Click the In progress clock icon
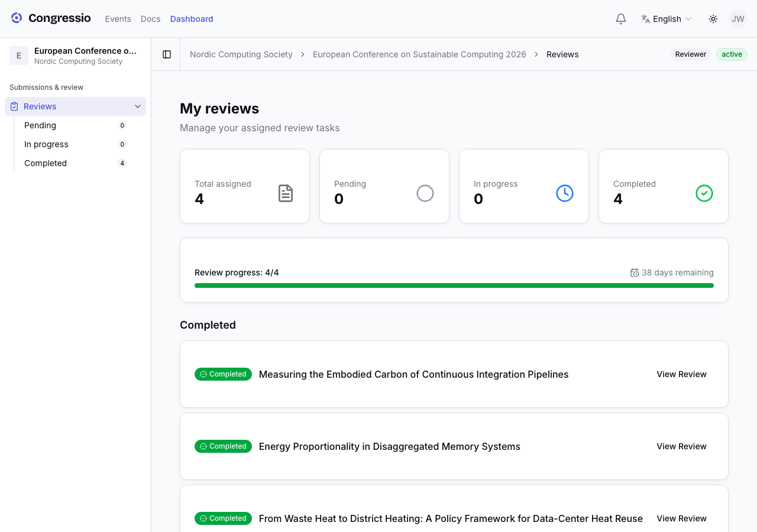The height and width of the screenshot is (532, 757). pos(565,193)
